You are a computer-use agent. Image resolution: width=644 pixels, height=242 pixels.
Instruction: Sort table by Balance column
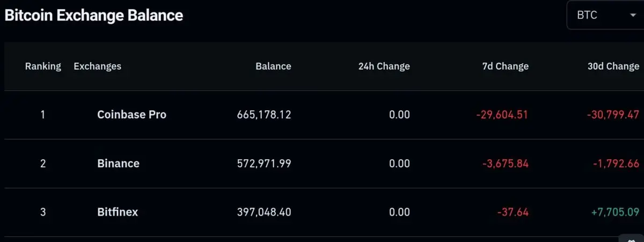(273, 67)
